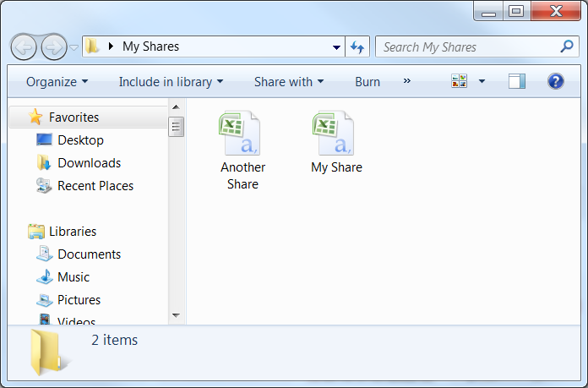Expand the view options dropdown arrow
Image resolution: width=588 pixels, height=388 pixels.
click(x=482, y=82)
